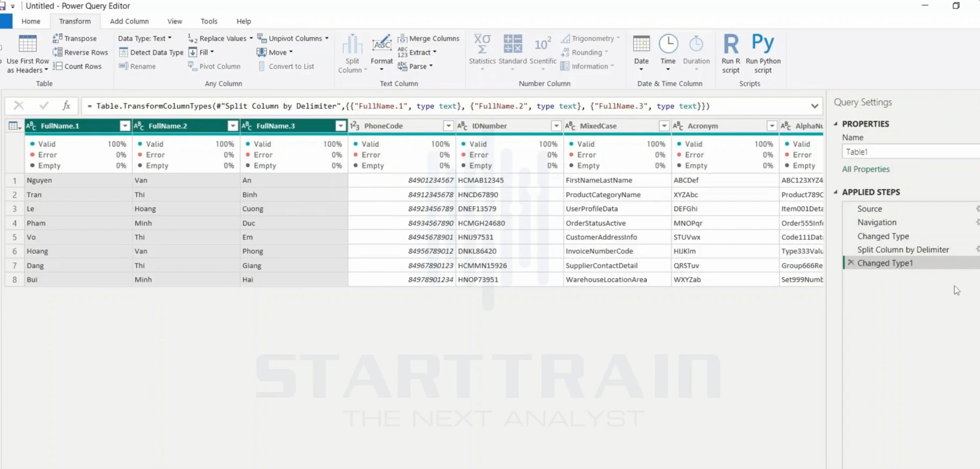Click the Standard arithmetic icon
Viewport: 980px width, 469px height.
point(512,43)
